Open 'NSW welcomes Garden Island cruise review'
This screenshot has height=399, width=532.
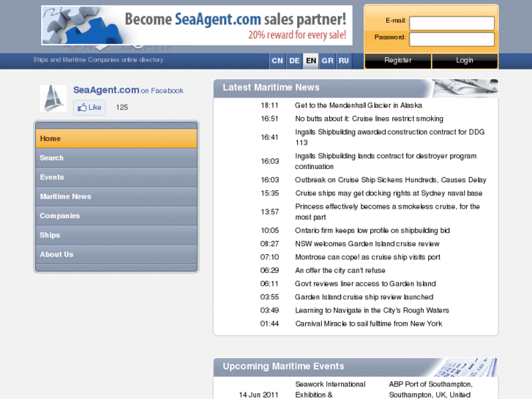(x=367, y=244)
